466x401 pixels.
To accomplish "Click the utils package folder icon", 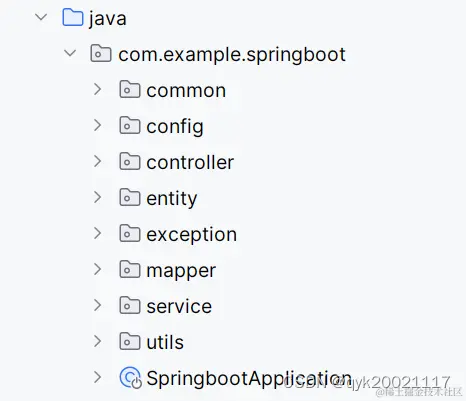I will pos(130,341).
